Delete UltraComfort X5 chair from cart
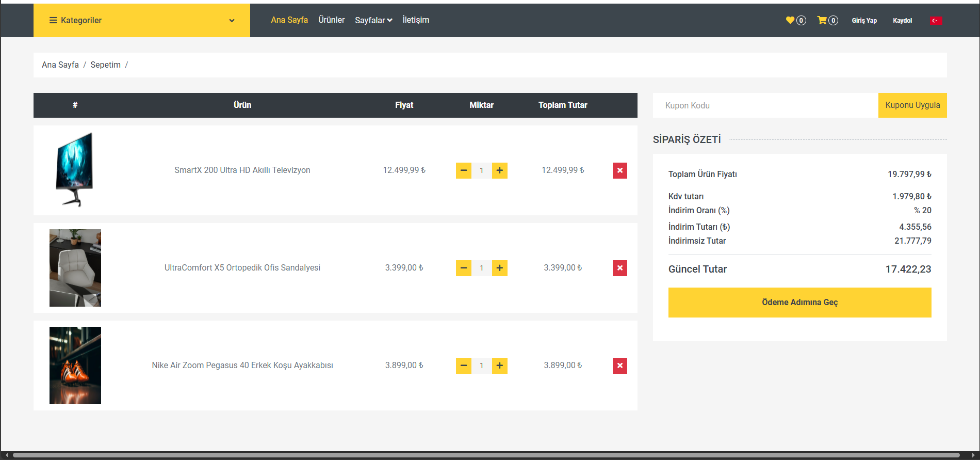Image resolution: width=980 pixels, height=460 pixels. click(x=619, y=268)
